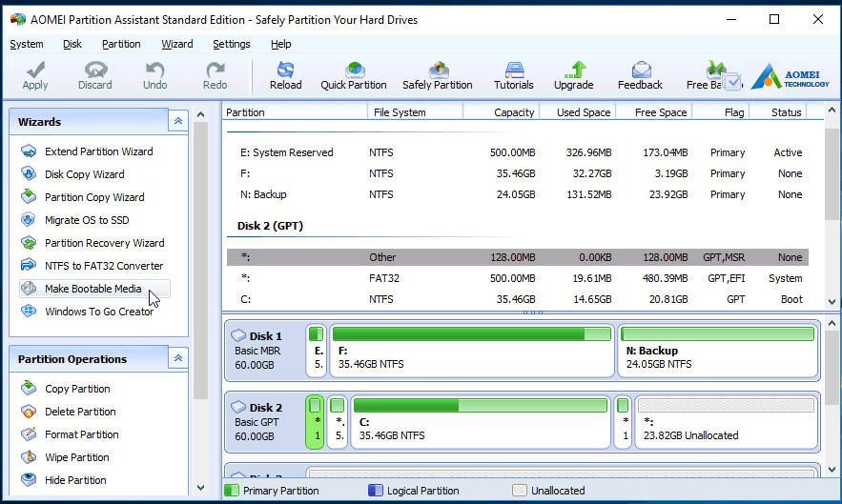
Task: Open the Disk menu
Action: point(72,44)
